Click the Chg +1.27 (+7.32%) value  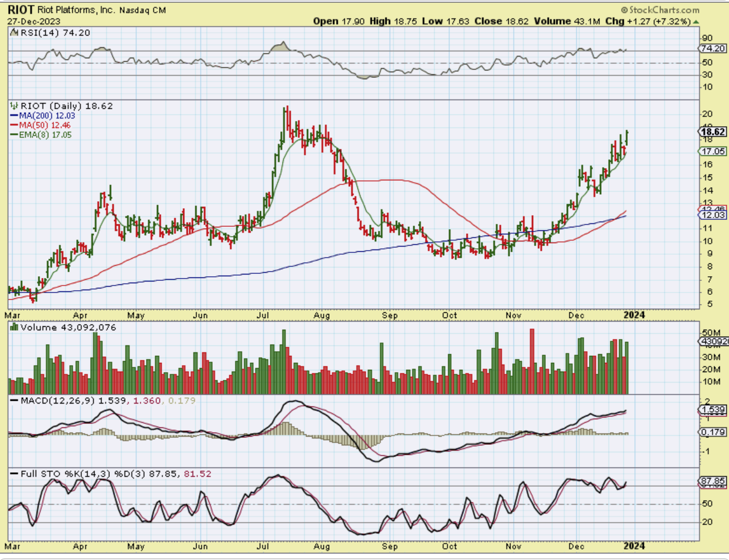point(648,21)
